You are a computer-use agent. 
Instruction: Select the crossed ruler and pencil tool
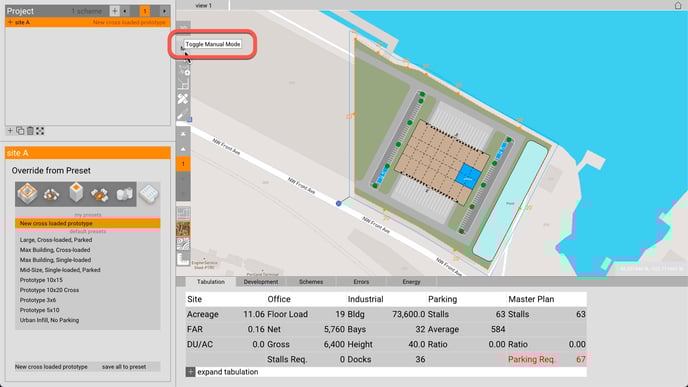coord(183,99)
